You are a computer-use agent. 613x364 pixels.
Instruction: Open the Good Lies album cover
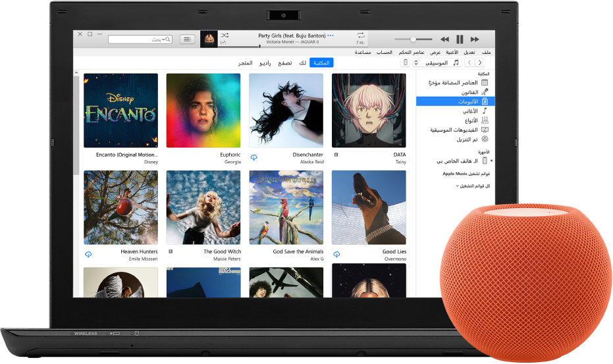click(369, 207)
